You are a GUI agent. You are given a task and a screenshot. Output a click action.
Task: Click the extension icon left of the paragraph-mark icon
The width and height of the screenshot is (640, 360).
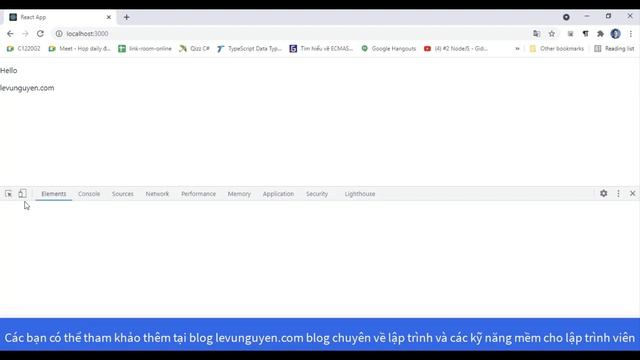coord(570,34)
